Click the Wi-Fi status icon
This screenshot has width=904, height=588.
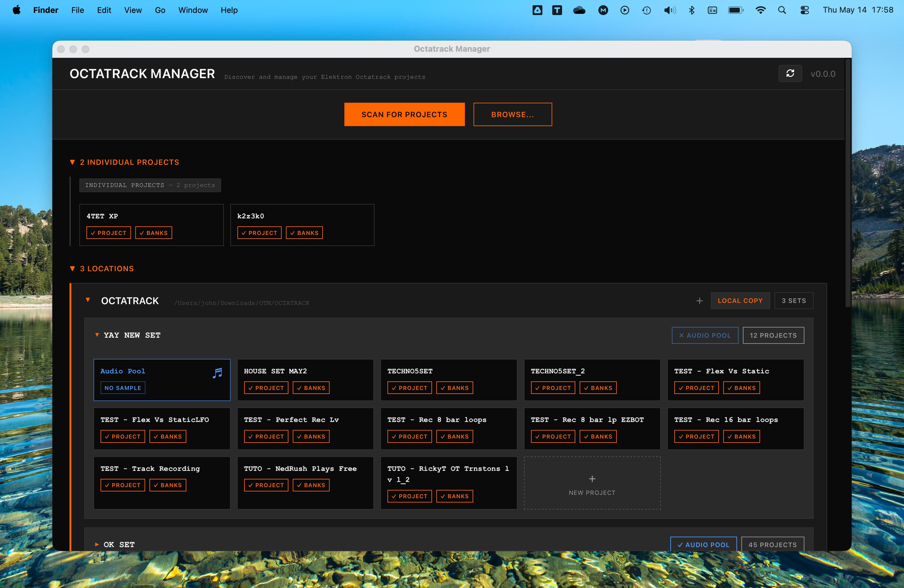pos(760,10)
